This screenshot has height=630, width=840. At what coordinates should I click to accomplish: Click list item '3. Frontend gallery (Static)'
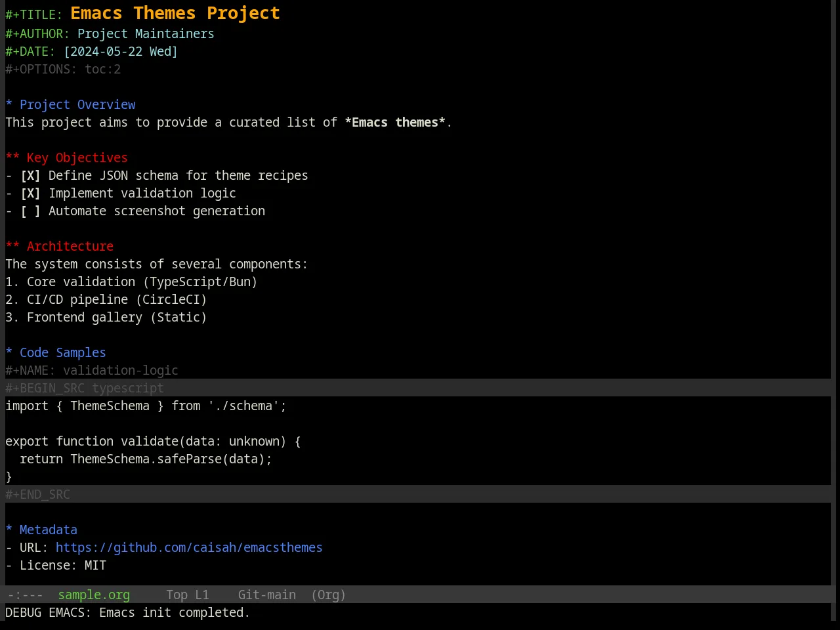pyautogui.click(x=106, y=318)
